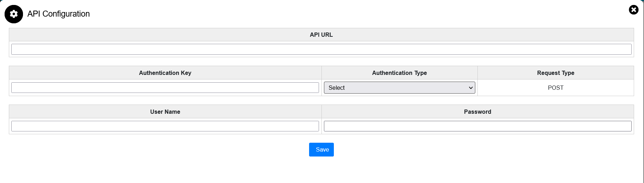
Task: Click the User Name header label
Action: tap(165, 112)
